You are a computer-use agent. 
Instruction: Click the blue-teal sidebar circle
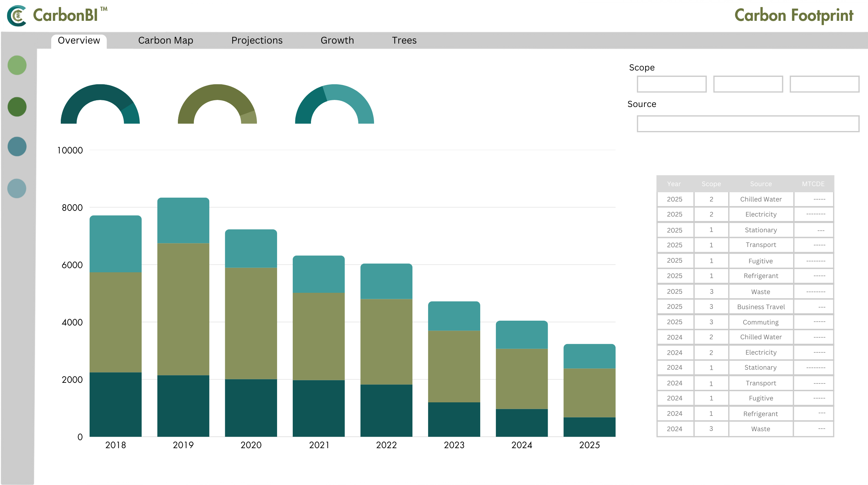pyautogui.click(x=17, y=146)
